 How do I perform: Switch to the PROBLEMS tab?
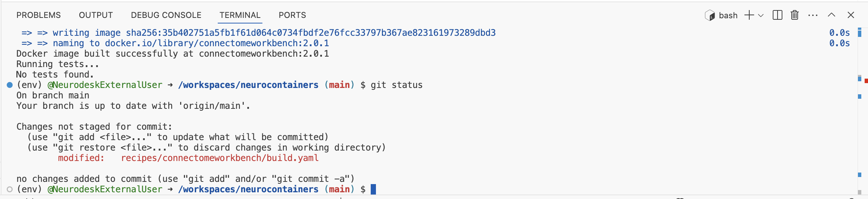tap(38, 15)
